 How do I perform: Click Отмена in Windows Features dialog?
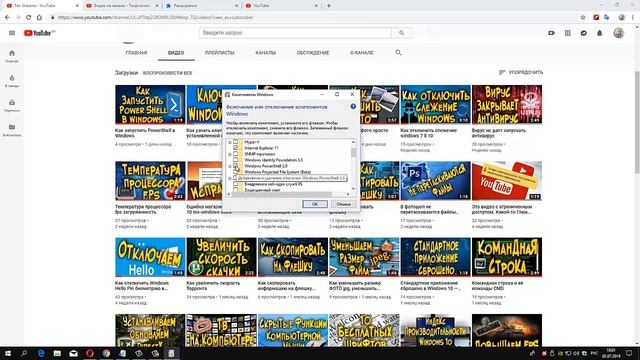343,204
